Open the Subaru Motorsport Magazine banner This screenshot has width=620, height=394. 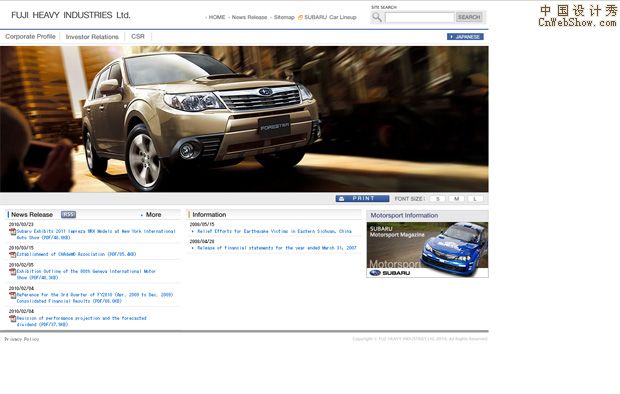[x=427, y=250]
